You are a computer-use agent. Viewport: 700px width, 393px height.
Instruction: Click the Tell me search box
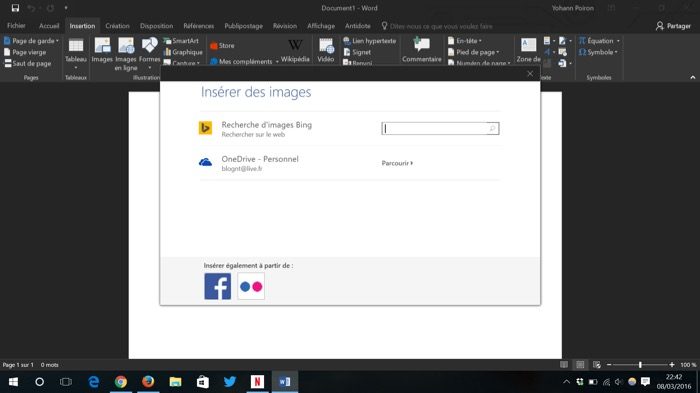coord(437,26)
